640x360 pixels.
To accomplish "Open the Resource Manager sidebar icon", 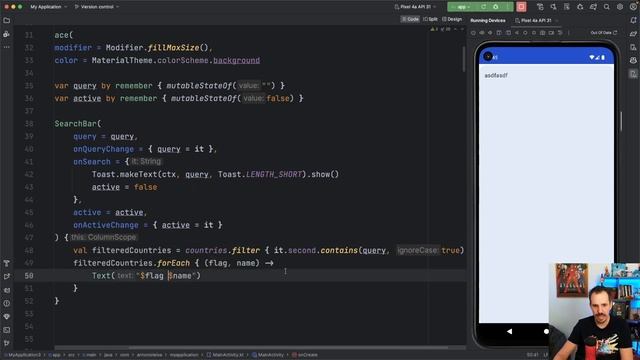I will click(x=7, y=34).
